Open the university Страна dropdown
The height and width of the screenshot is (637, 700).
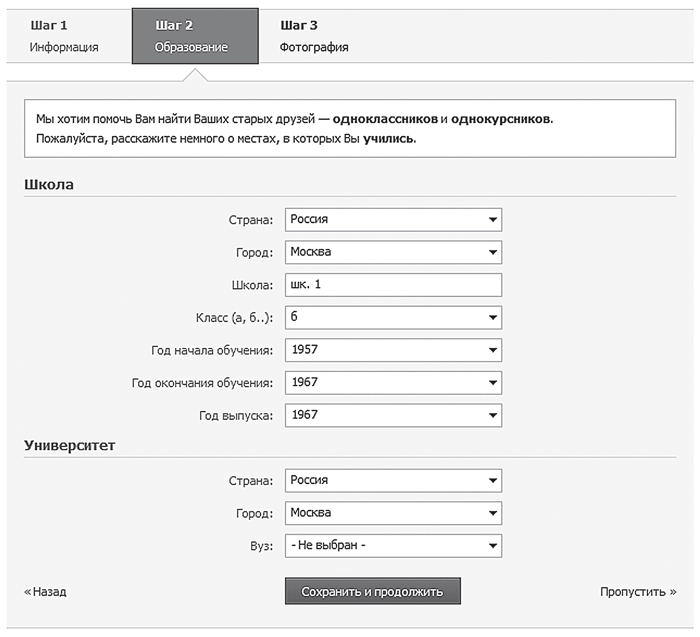pos(393,480)
